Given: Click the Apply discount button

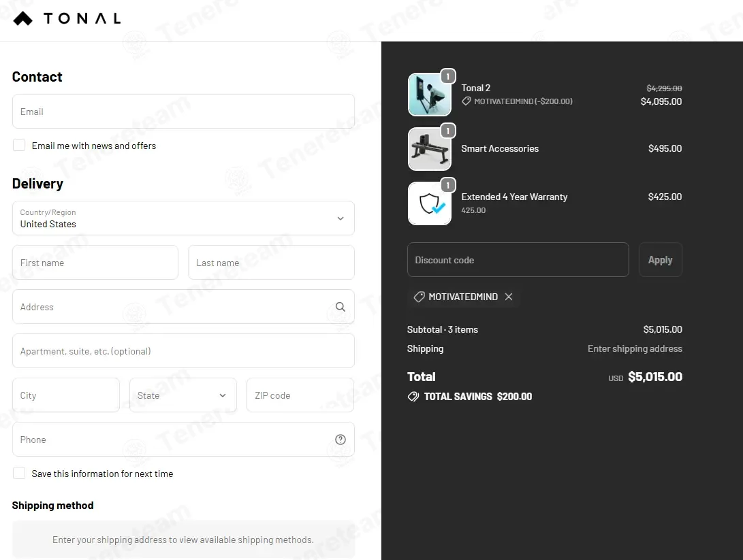Looking at the screenshot, I should coord(661,260).
